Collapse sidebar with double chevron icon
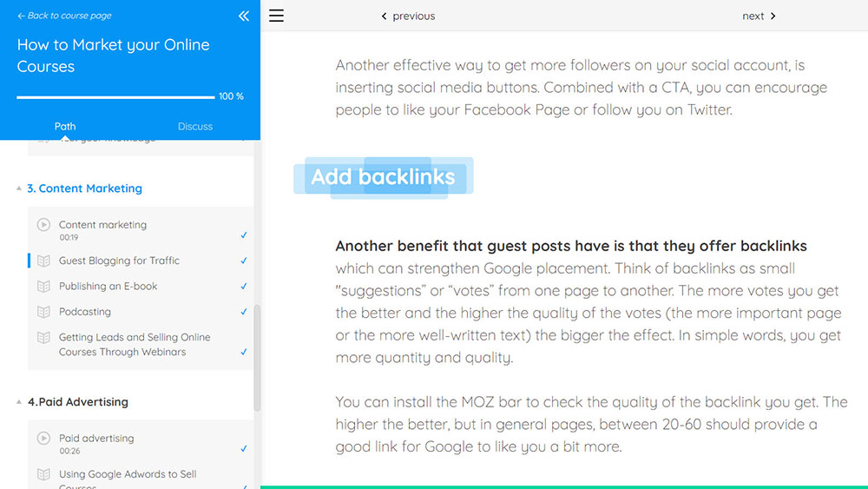 [244, 16]
